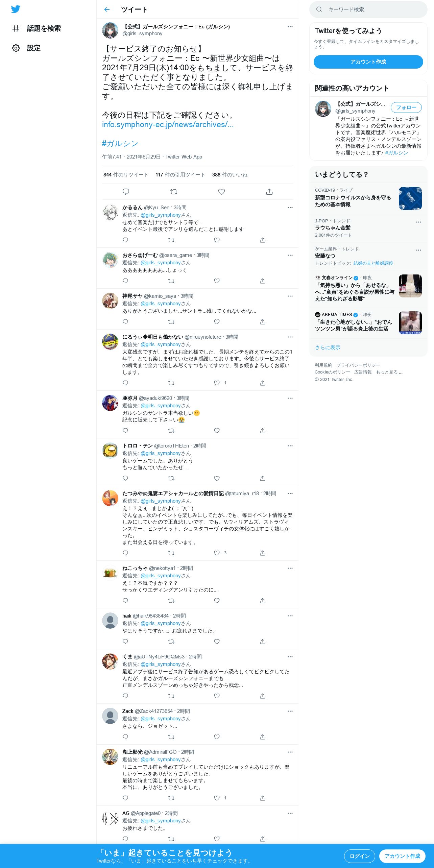
Task: Click the アカウント作成 button in sidebar card
Action: [x=368, y=62]
